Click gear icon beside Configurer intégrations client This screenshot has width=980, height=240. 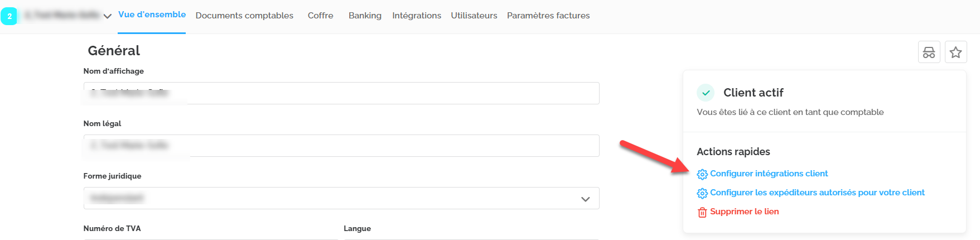(702, 175)
